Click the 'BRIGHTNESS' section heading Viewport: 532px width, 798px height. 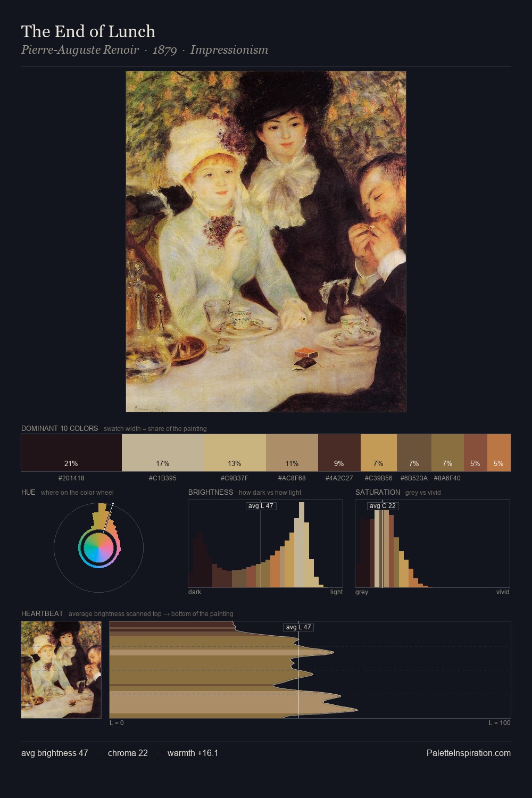(x=211, y=492)
